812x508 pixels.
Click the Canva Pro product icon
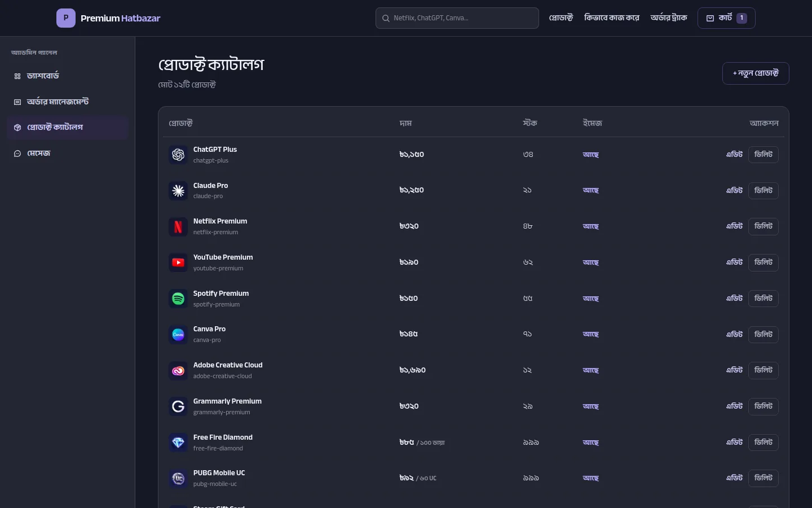point(178,334)
